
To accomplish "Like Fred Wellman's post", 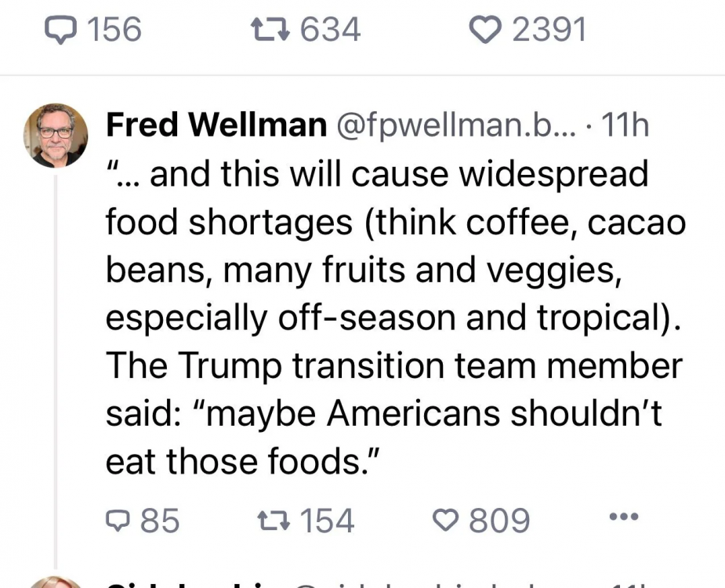I will (x=447, y=520).
